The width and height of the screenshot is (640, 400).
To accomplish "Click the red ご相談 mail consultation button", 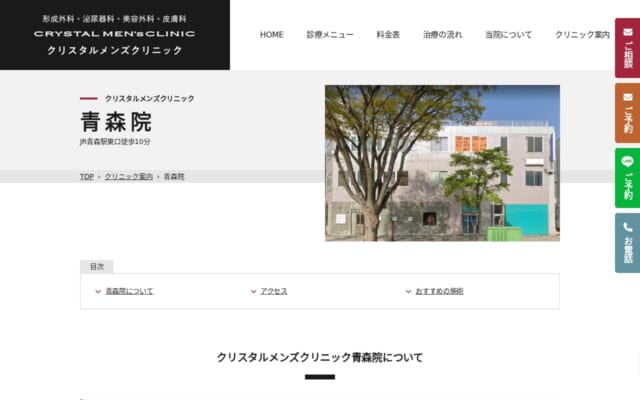I will coord(627,48).
